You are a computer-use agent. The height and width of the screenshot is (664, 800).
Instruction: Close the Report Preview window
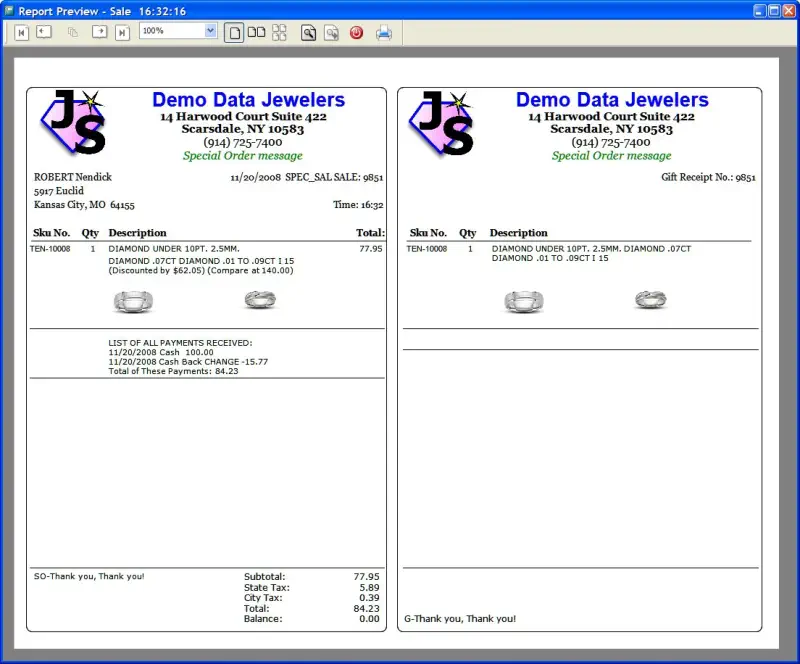point(789,11)
